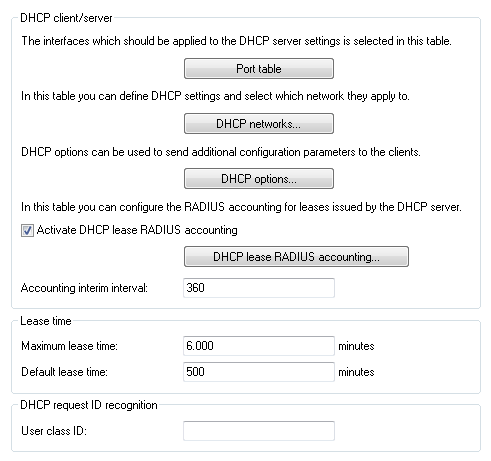Select the Default lease time input box
This screenshot has width=491, height=461.
point(259,372)
